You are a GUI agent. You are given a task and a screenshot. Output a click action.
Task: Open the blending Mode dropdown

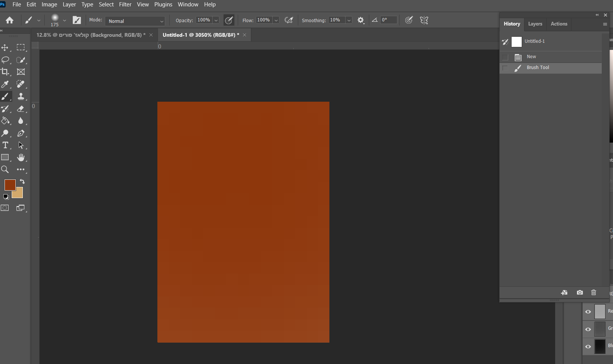point(135,21)
